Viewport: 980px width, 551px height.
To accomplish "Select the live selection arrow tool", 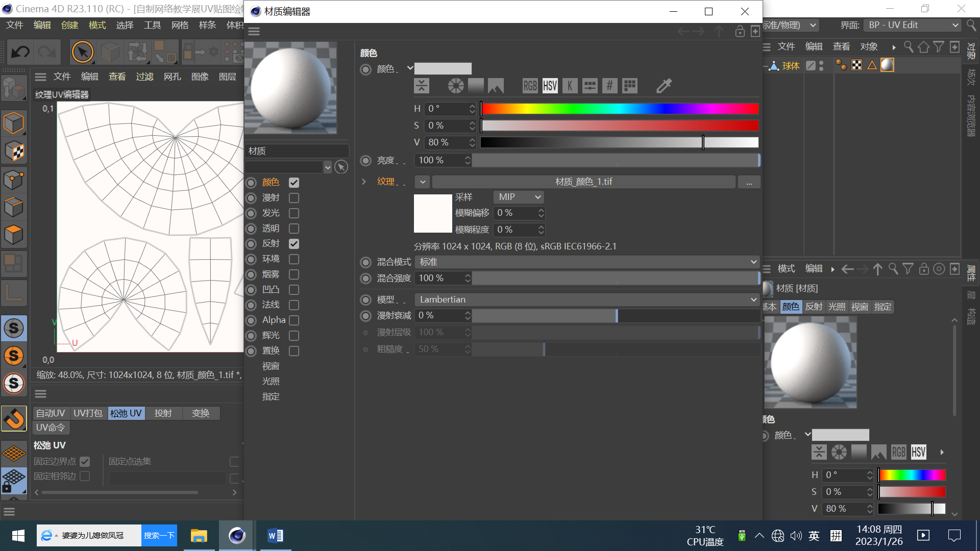I will point(82,52).
